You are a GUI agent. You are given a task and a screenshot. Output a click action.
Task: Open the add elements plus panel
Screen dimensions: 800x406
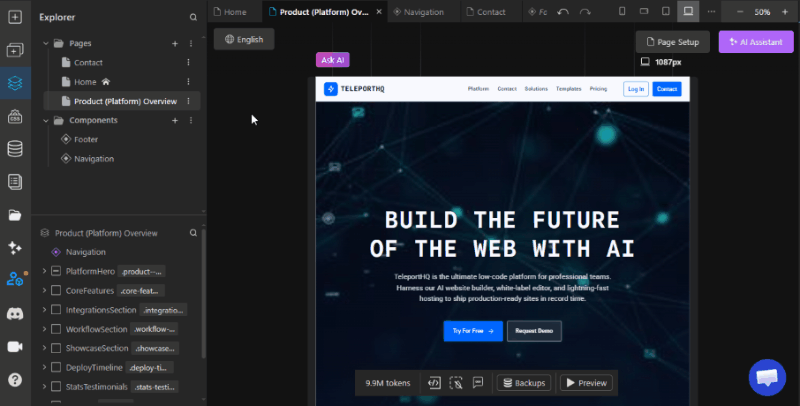coord(15,17)
